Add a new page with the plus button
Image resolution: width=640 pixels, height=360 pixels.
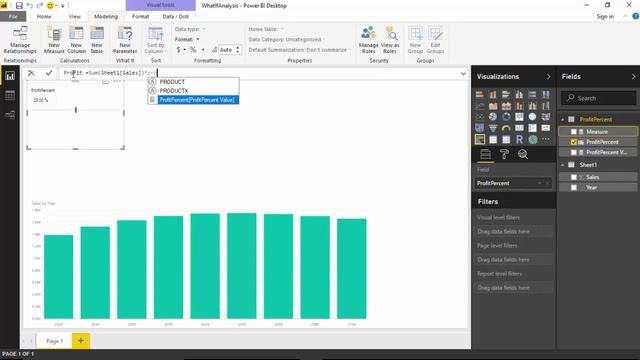(x=81, y=341)
